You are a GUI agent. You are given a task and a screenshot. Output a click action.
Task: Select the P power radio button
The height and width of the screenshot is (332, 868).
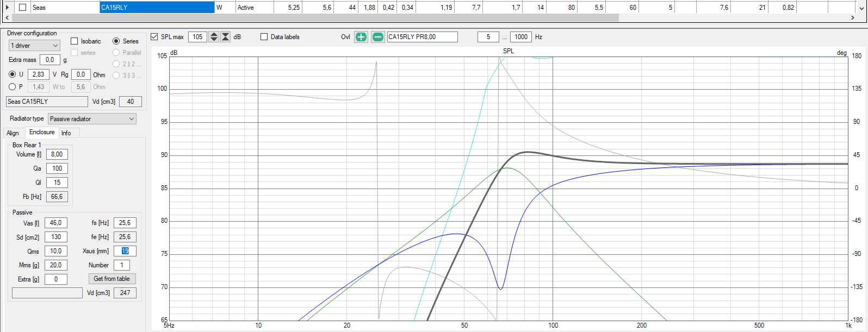click(13, 86)
